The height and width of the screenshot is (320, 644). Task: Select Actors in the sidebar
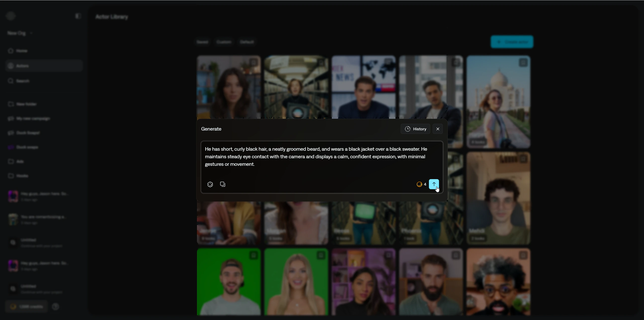(x=44, y=66)
